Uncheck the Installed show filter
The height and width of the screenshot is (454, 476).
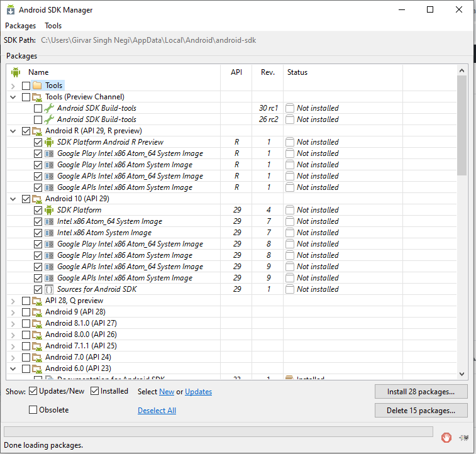[94, 391]
